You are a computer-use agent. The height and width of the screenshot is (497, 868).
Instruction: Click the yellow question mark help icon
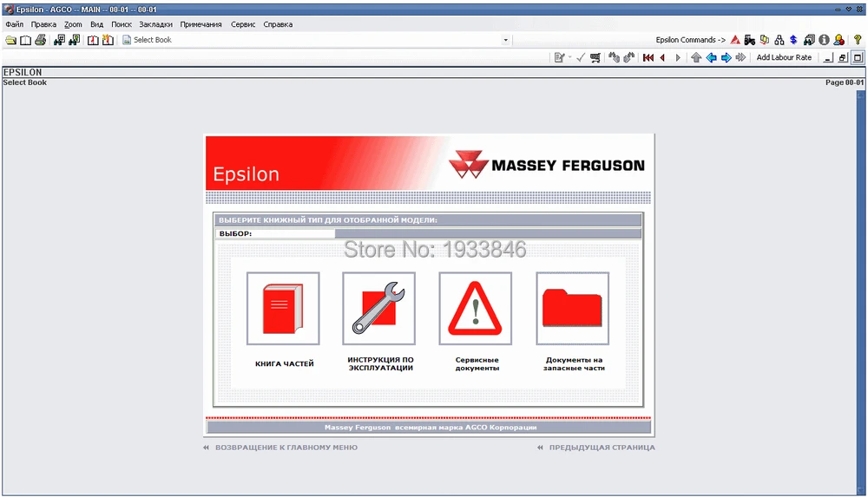858,40
